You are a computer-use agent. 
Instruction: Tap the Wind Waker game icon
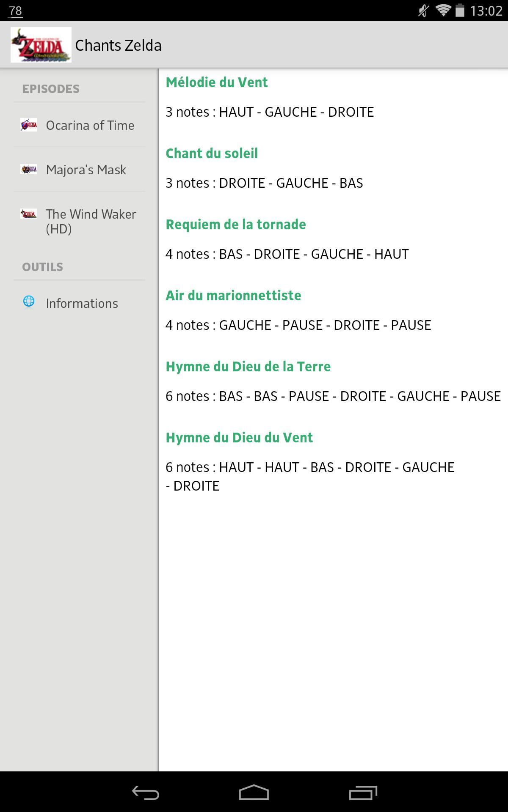29,214
